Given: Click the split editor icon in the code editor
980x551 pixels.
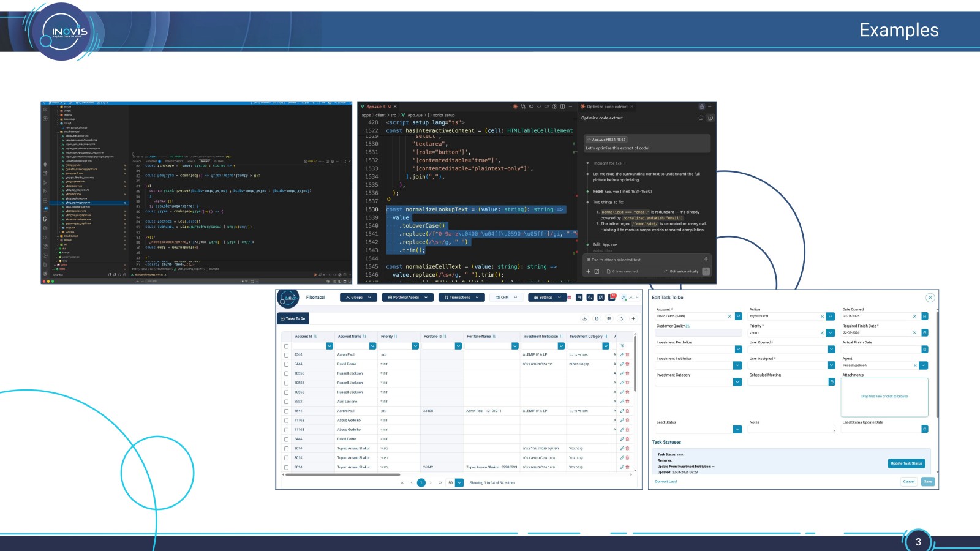Looking at the screenshot, I should [562, 107].
